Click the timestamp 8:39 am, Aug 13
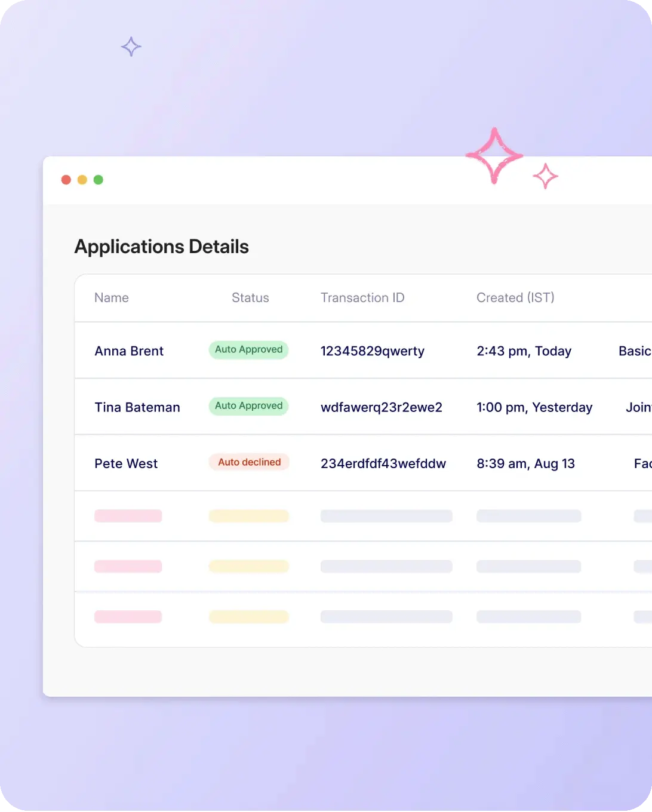Viewport: 652px width, 812px height. 526,463
